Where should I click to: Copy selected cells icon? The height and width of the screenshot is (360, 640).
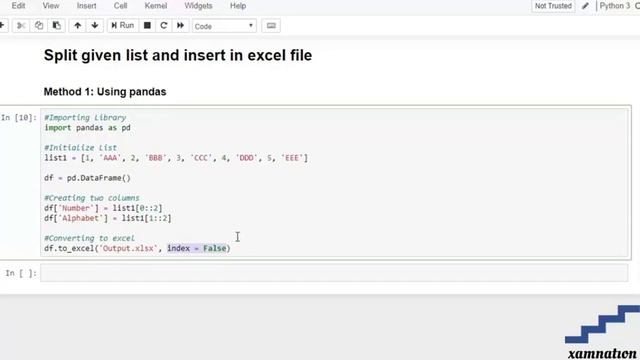(x=39, y=26)
